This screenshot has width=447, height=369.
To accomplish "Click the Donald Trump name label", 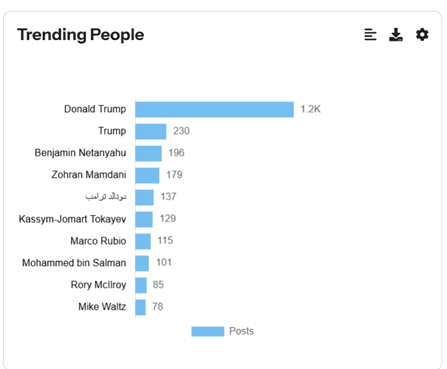I will tap(95, 109).
